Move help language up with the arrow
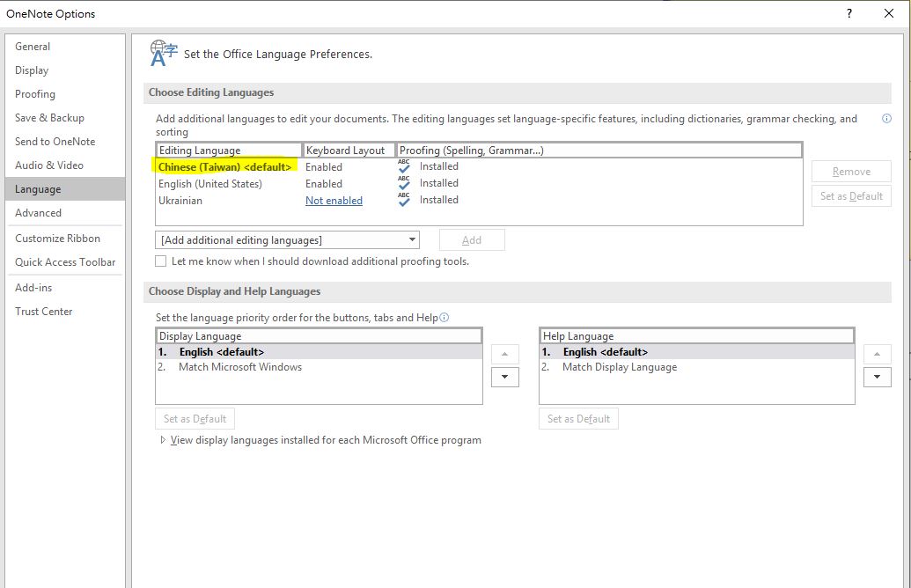The height and width of the screenshot is (588, 911). [x=878, y=354]
